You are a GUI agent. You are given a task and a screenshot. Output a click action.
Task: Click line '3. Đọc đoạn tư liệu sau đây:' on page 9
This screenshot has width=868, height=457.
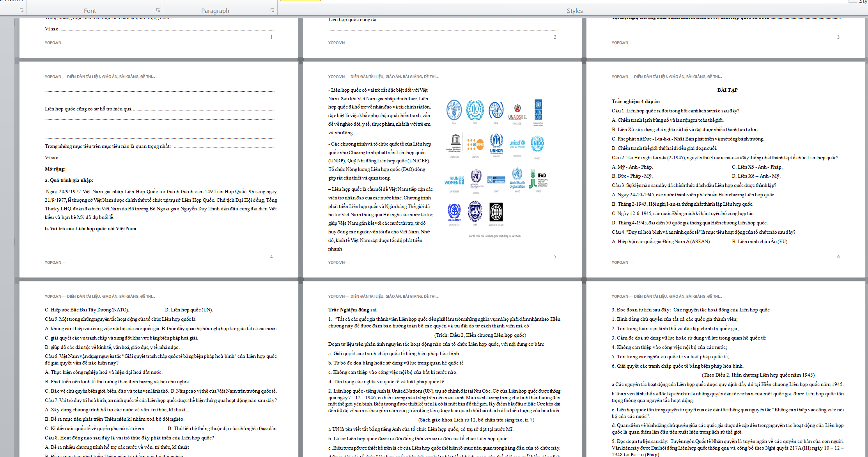[691, 310]
